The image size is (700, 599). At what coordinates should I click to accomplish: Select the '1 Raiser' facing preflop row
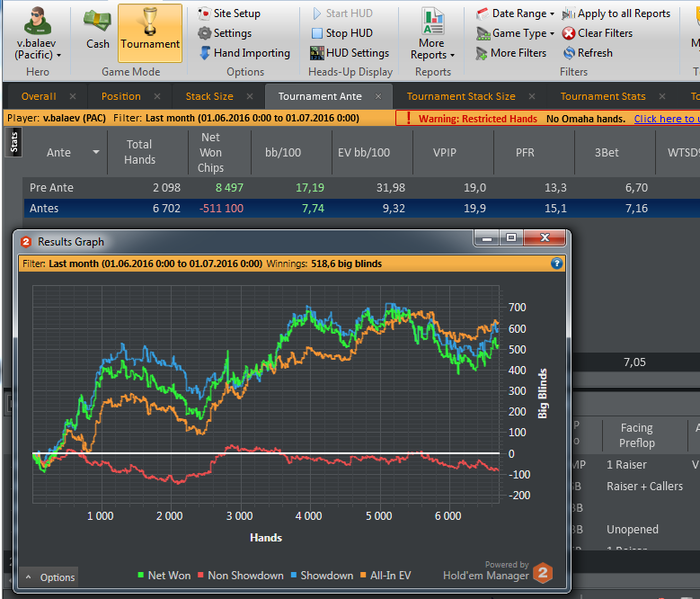[x=626, y=465]
